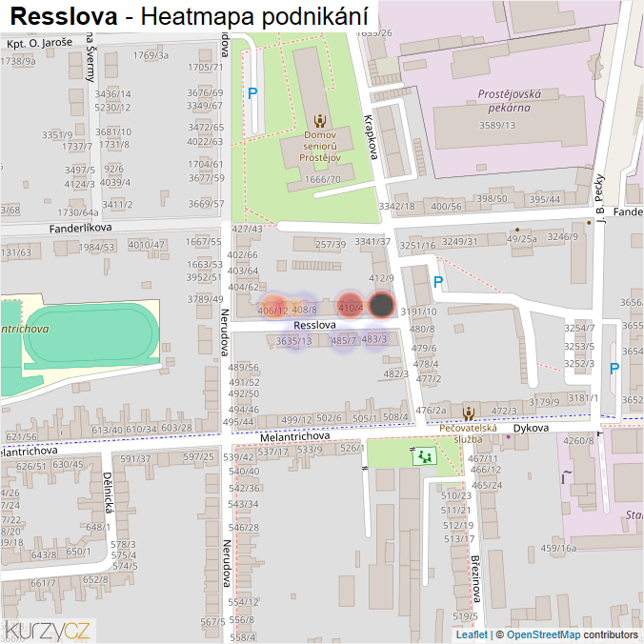The image size is (644, 644).
Task: Click house number 3436/14
Action: 113,94
